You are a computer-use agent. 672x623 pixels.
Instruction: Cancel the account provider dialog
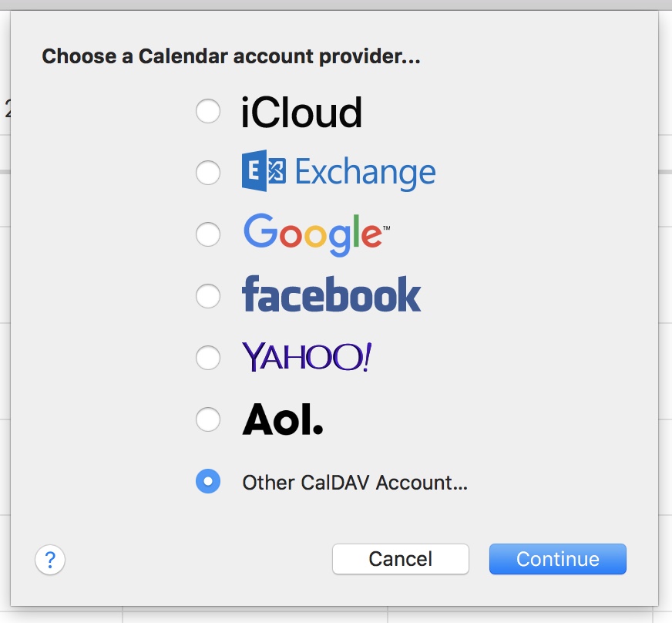click(400, 559)
